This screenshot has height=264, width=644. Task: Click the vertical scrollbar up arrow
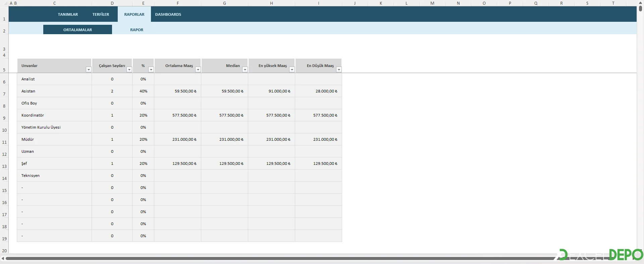(640, 3)
